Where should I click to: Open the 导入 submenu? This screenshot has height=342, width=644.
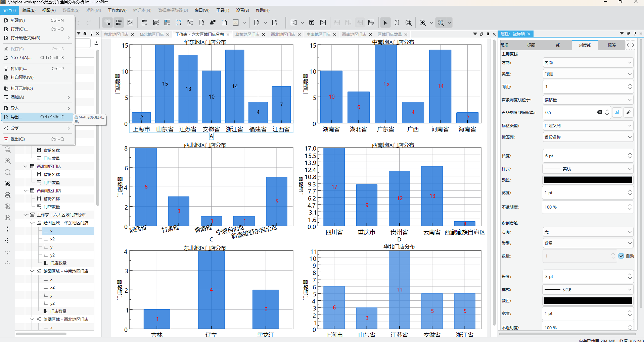(37, 108)
